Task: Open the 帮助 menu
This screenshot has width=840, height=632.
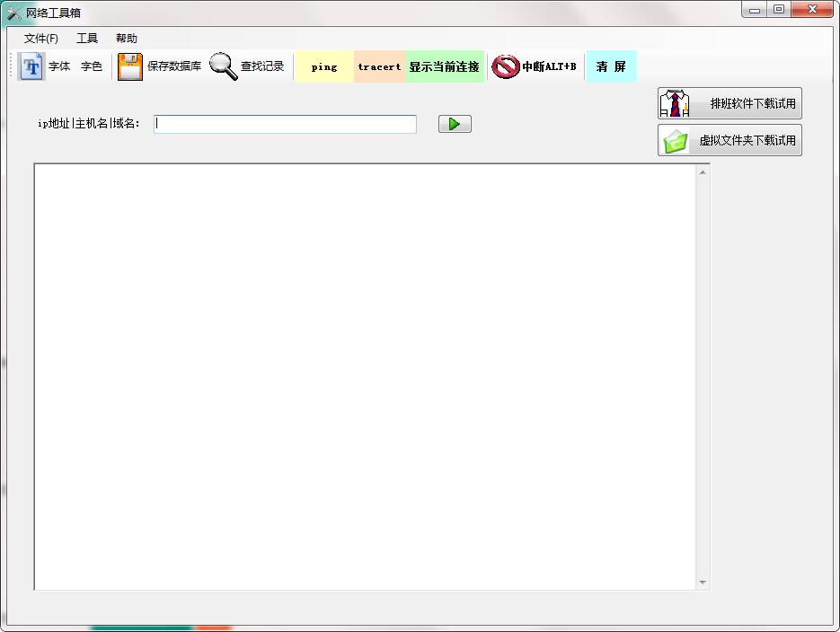Action: pos(127,39)
